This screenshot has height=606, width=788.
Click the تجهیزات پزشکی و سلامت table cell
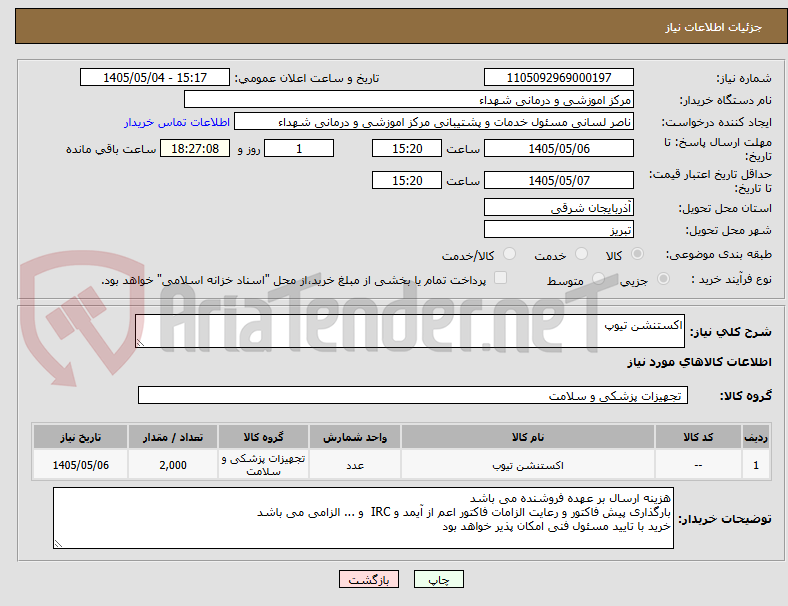pyautogui.click(x=263, y=465)
